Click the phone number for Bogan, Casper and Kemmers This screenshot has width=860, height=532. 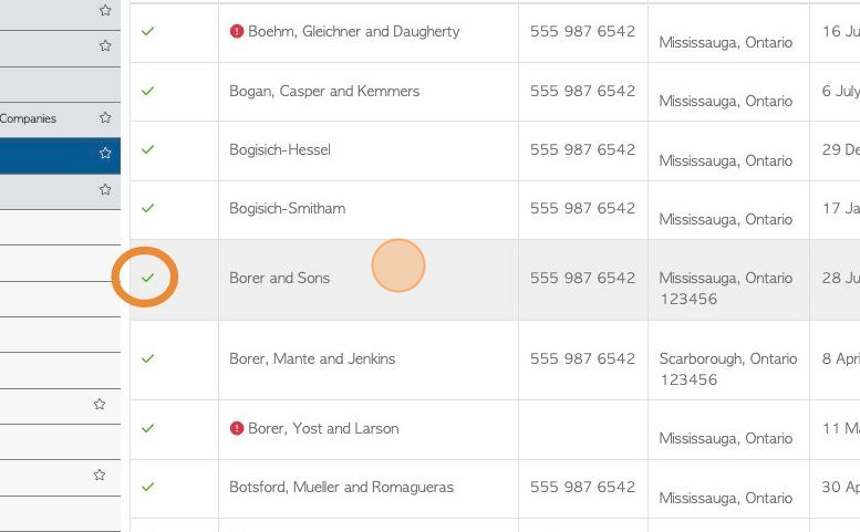pyautogui.click(x=582, y=91)
